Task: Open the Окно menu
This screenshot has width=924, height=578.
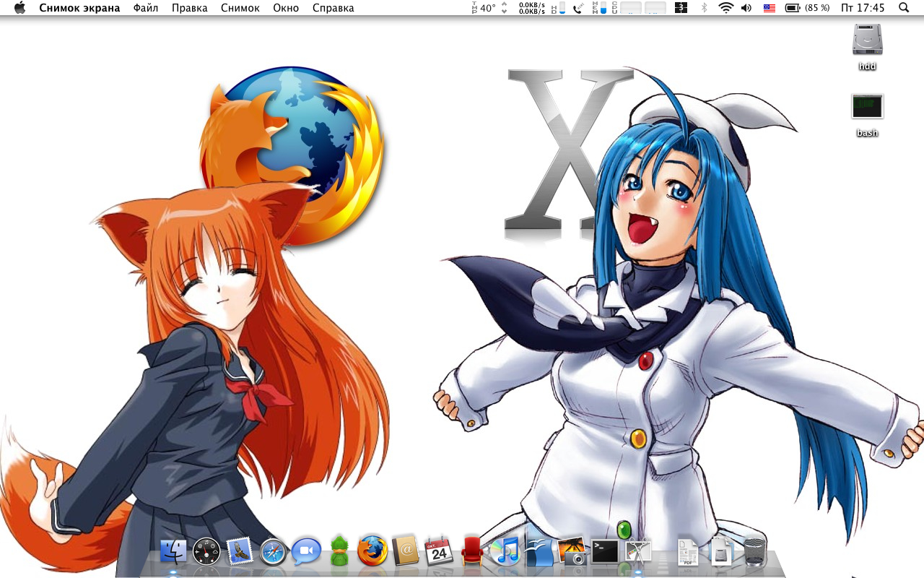Action: click(286, 8)
